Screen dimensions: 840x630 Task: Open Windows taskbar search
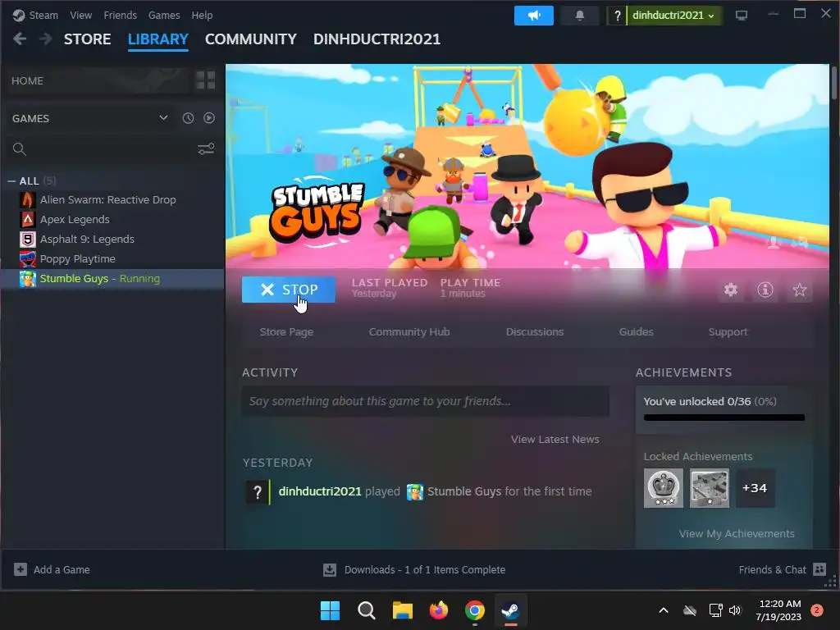(x=367, y=610)
